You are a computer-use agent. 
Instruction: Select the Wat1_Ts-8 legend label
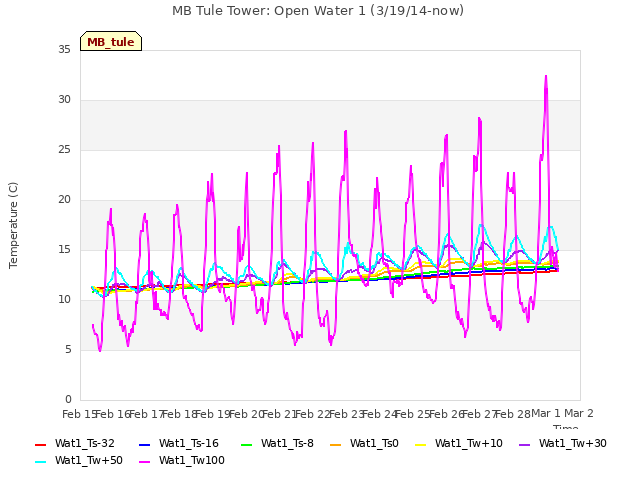(287, 444)
